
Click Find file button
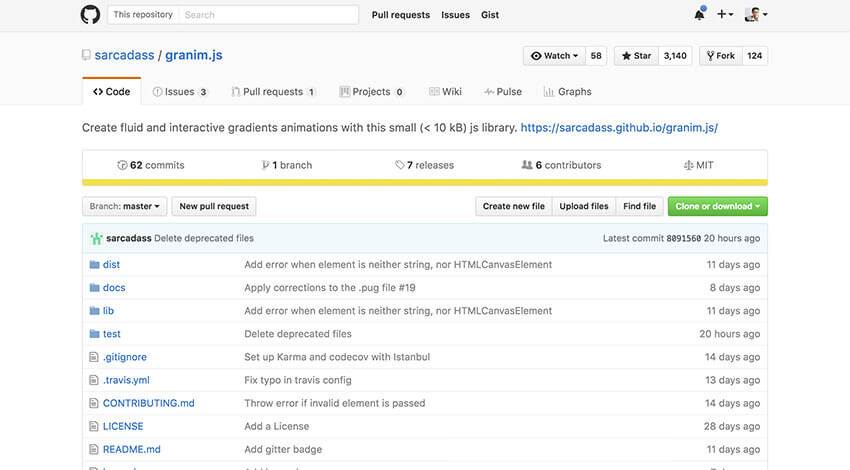tap(640, 207)
